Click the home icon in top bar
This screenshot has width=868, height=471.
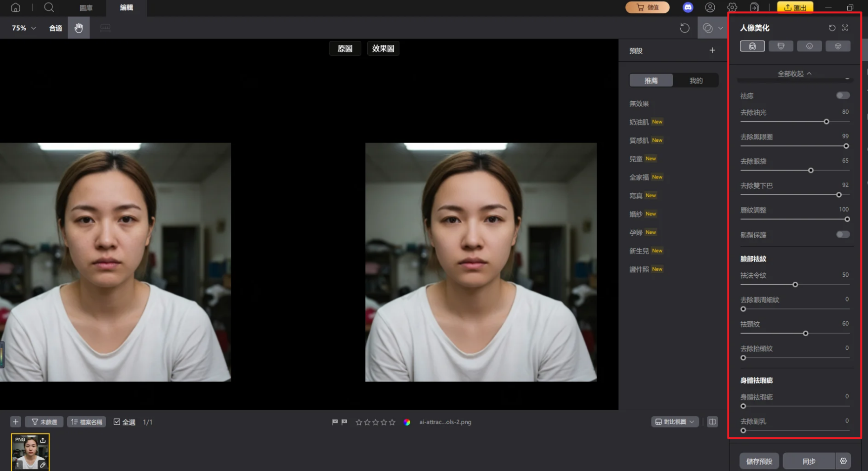click(x=15, y=7)
